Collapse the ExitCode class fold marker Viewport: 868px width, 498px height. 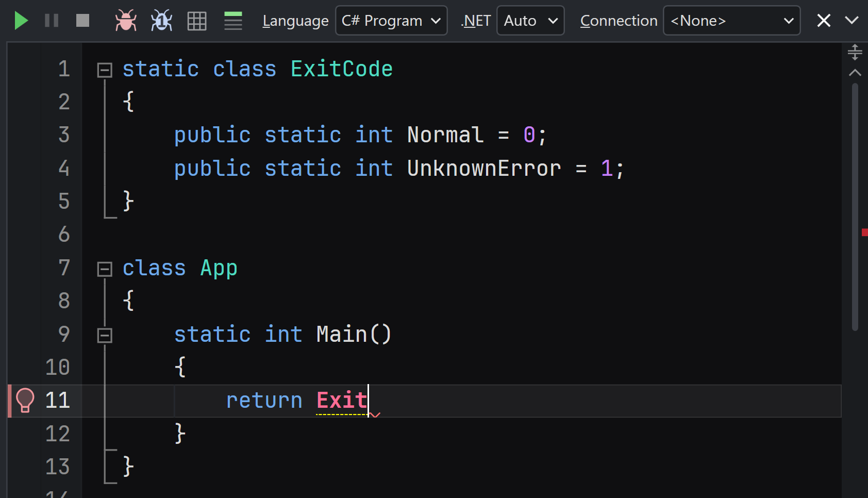[x=105, y=70]
